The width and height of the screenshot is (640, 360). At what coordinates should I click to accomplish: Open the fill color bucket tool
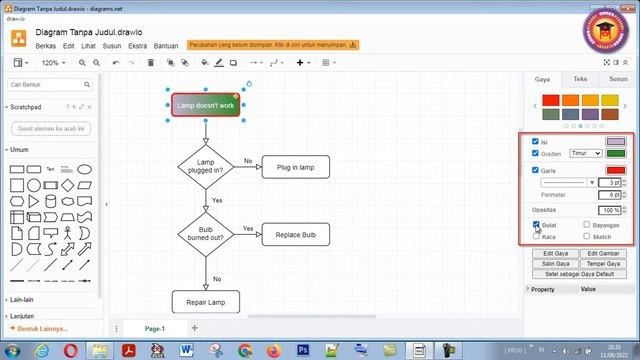click(204, 62)
